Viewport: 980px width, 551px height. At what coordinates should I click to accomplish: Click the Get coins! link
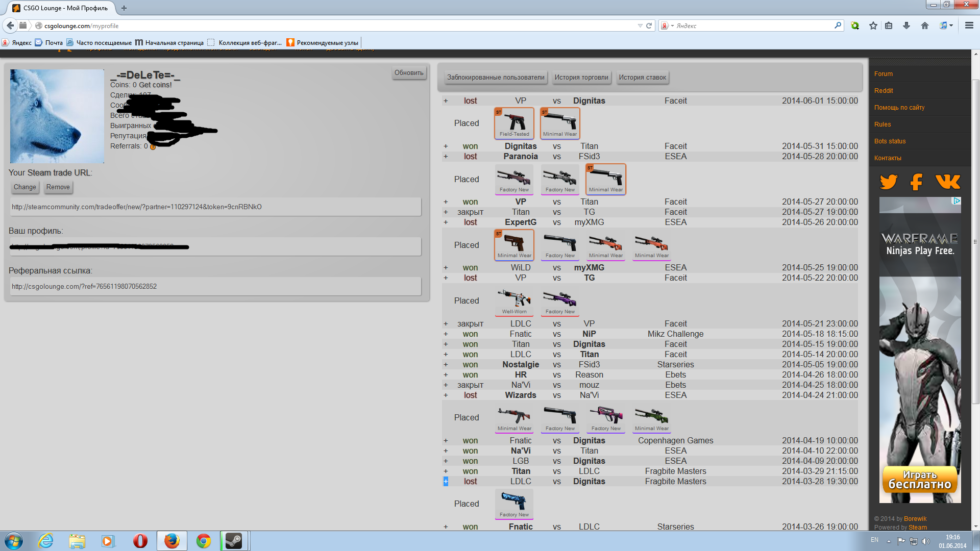155,85
